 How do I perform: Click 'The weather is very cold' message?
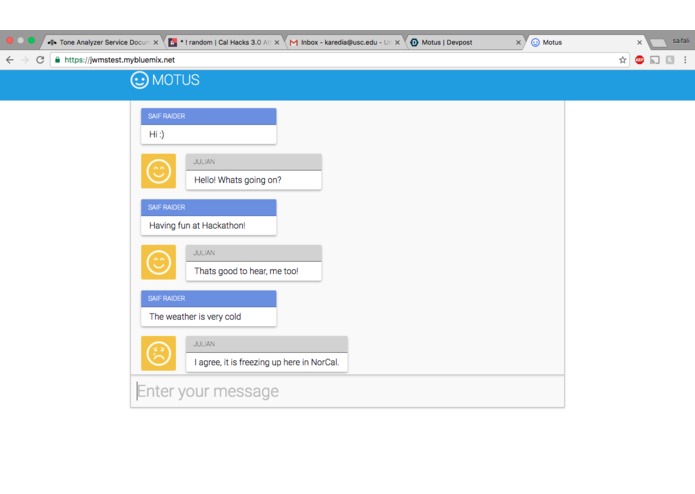coord(195,317)
